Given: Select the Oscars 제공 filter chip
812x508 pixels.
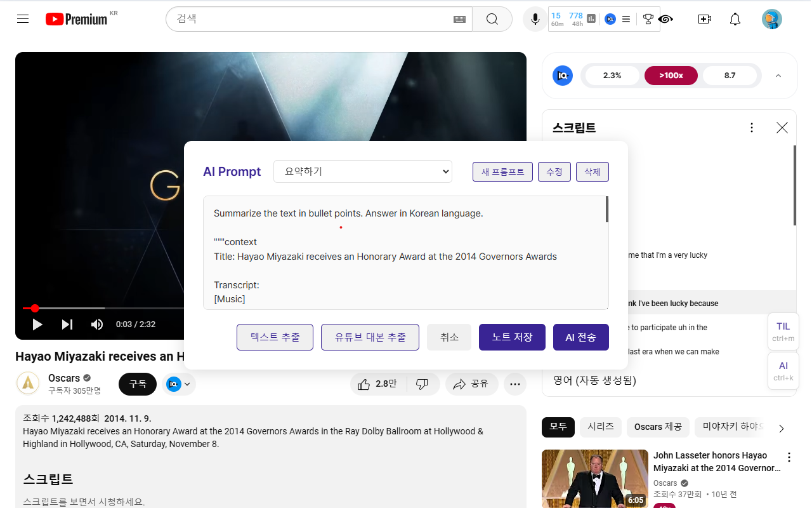Looking at the screenshot, I should (658, 427).
